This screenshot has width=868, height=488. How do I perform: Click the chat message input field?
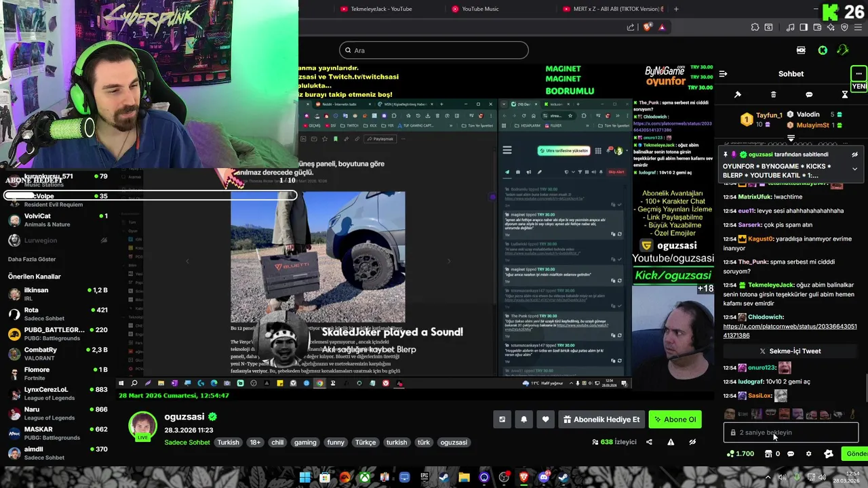coord(791,432)
